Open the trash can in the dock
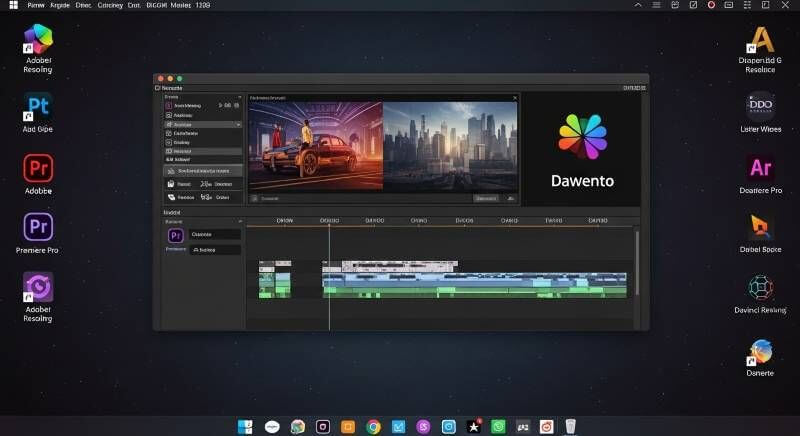800x436 pixels. 570,427
